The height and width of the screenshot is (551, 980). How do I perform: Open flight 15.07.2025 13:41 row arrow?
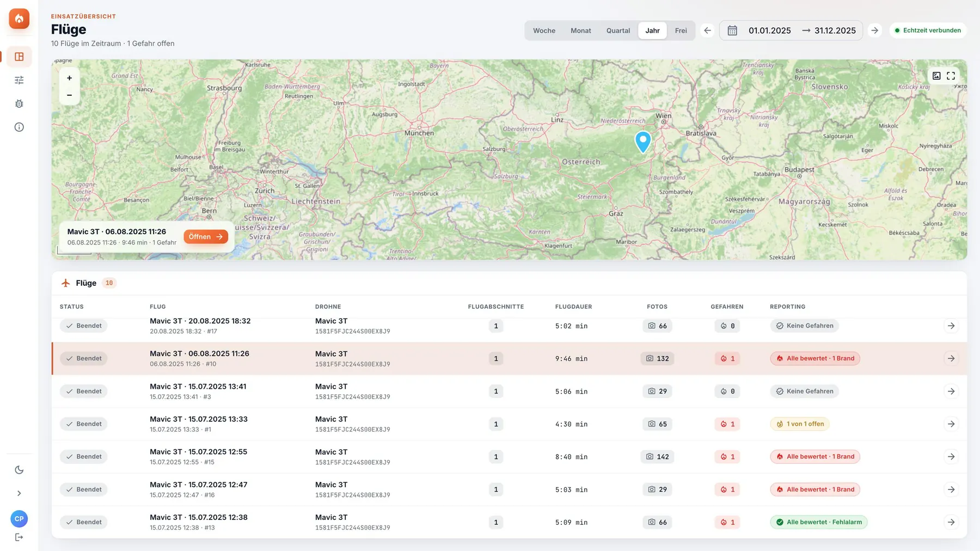951,391
